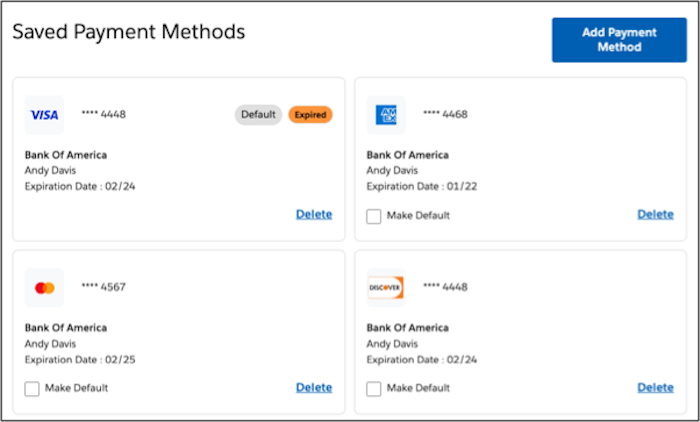Remove the Mastercard ending 4567
Viewport: 700px width, 422px height.
pos(314,388)
